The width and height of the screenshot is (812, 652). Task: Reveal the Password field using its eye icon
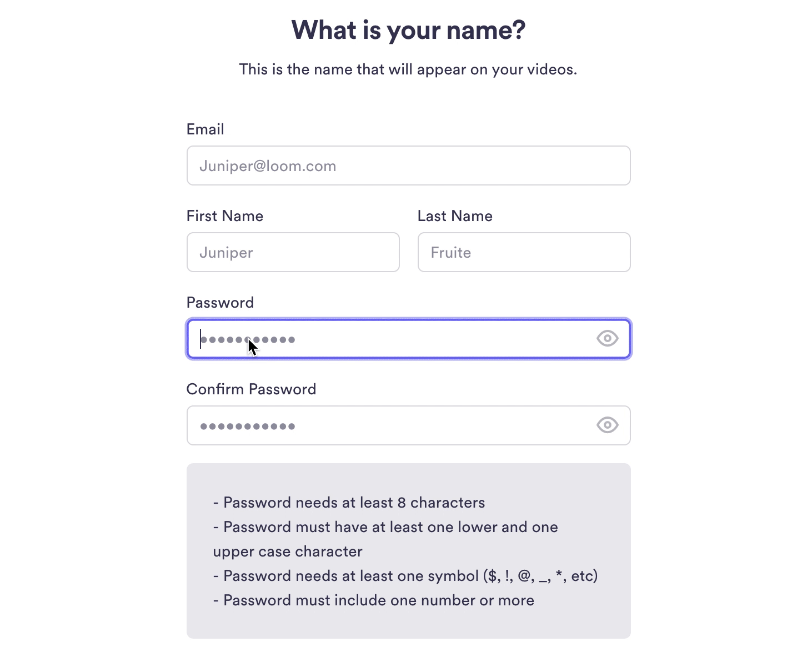click(607, 338)
